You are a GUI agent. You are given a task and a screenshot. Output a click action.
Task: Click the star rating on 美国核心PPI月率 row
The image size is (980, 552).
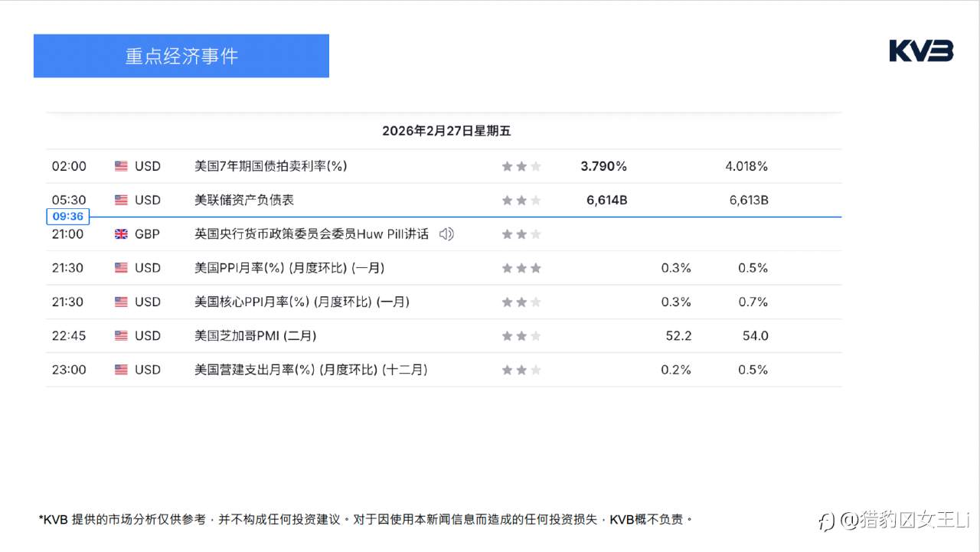pos(521,301)
